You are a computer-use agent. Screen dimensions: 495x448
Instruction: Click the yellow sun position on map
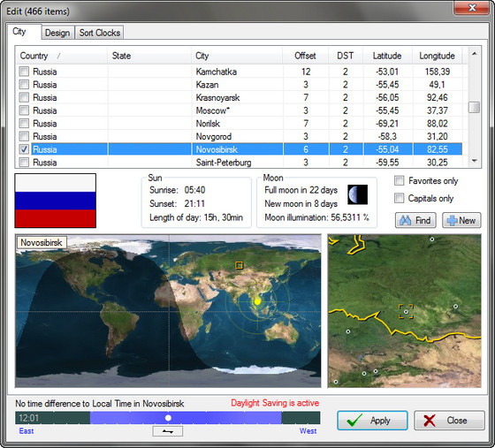click(x=257, y=301)
